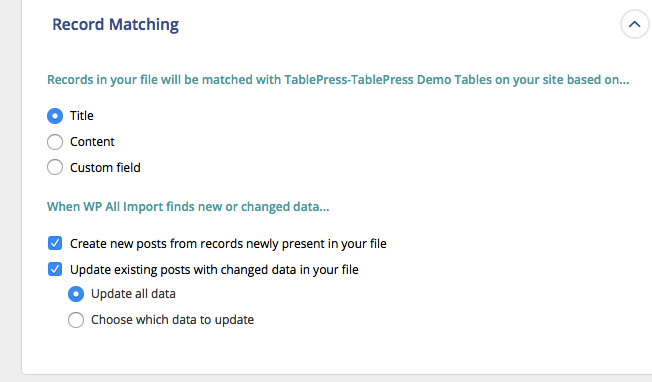
Task: Click 'Choose which data to update' label text
Action: [172, 320]
